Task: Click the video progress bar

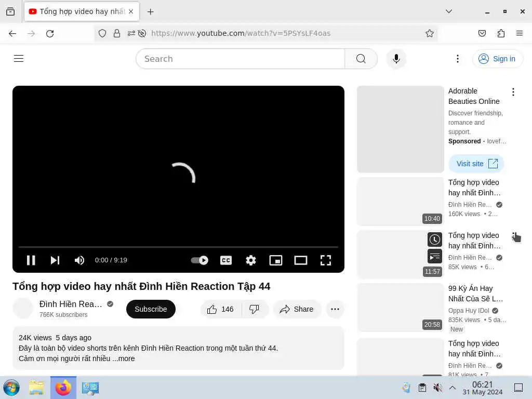Action: coord(179,247)
